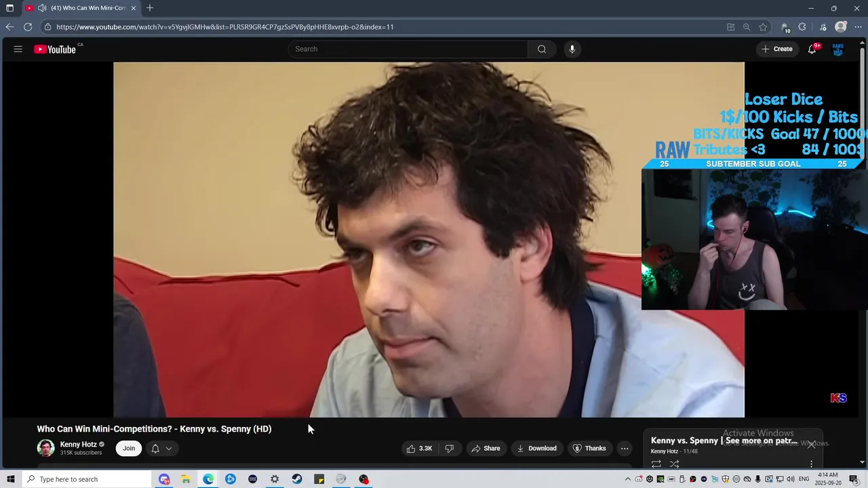
Task: Open the ghost extension with badge 10
Action: point(785,27)
